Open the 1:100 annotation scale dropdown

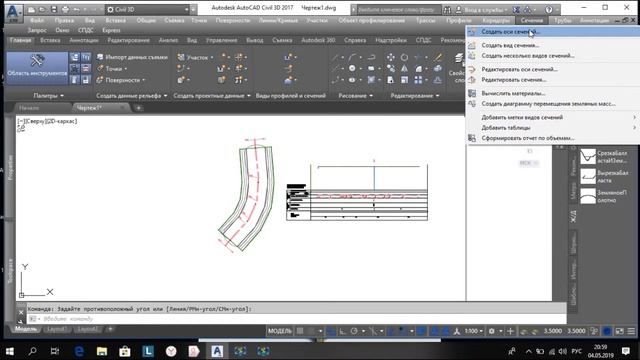pos(474,331)
